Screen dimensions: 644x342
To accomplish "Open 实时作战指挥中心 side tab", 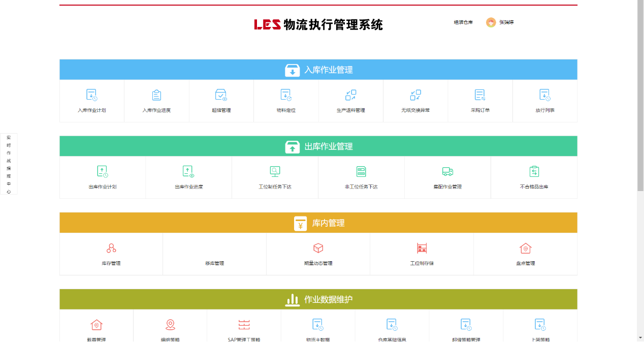I will (x=9, y=164).
